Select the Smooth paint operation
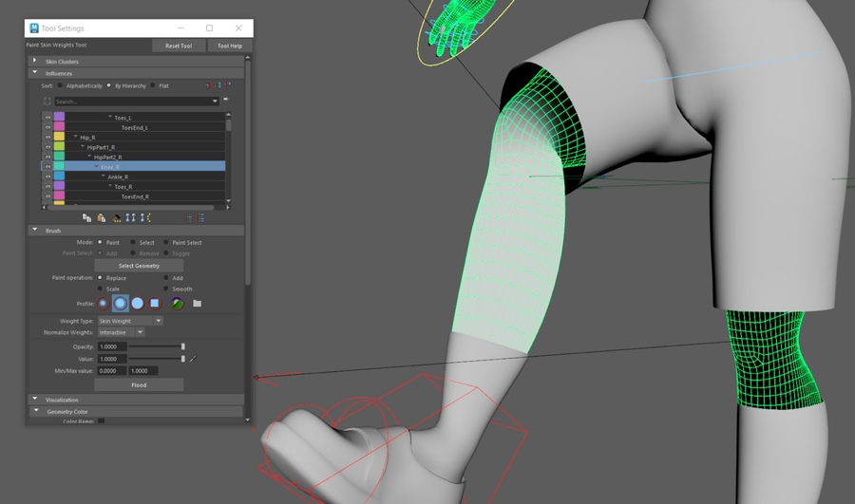 point(166,289)
